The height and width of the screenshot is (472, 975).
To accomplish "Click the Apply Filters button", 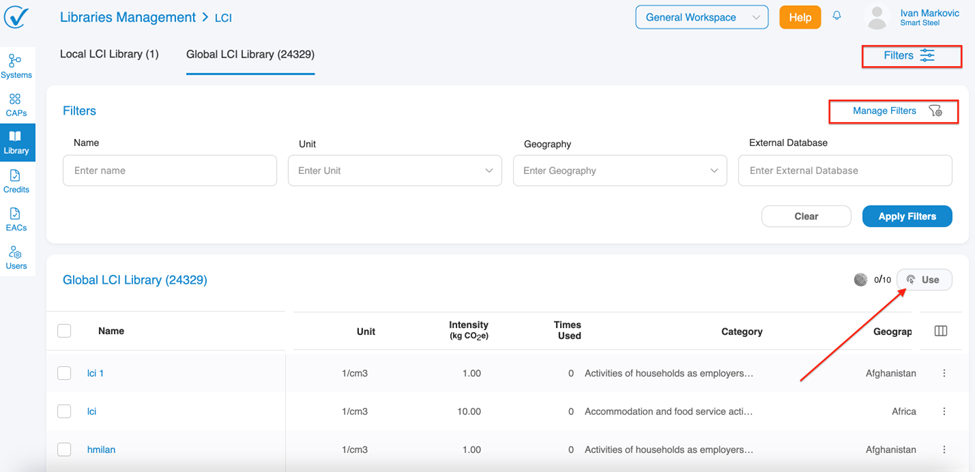I will [906, 216].
